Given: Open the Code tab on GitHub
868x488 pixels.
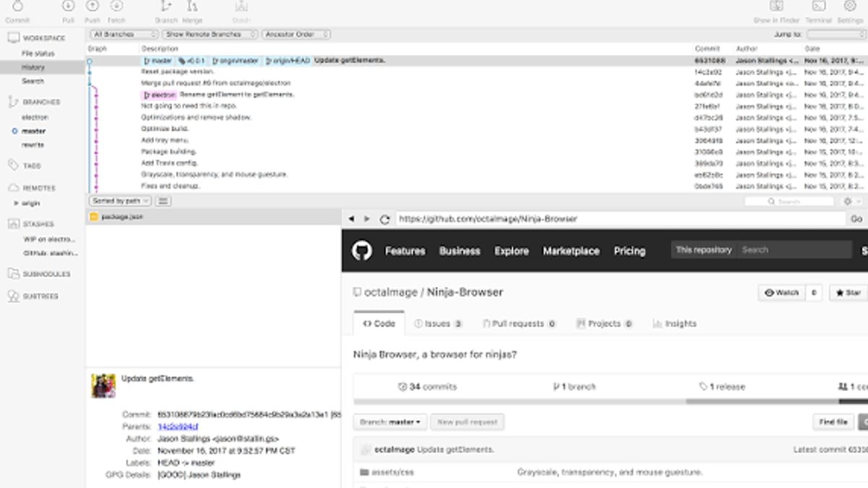Looking at the screenshot, I should (379, 323).
